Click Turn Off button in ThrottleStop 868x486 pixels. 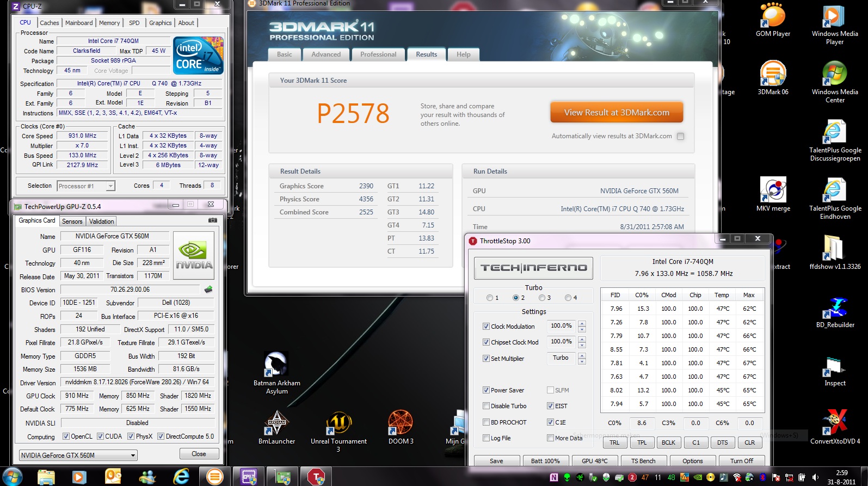[742, 461]
